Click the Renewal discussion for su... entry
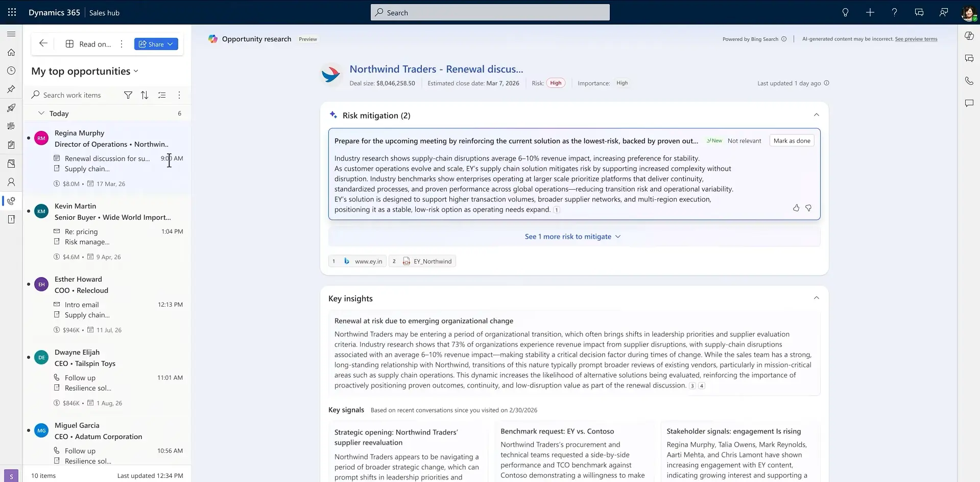The image size is (980, 482). pos(107,158)
